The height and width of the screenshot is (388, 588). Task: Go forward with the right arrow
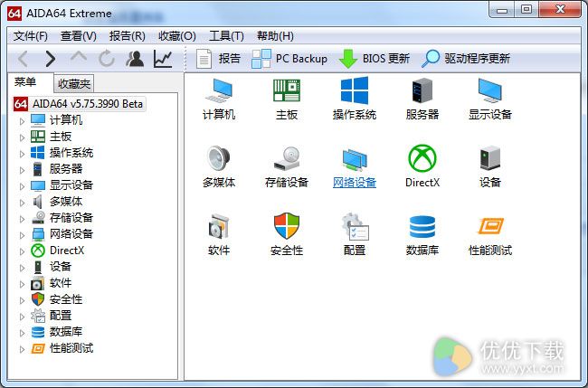click(51, 59)
